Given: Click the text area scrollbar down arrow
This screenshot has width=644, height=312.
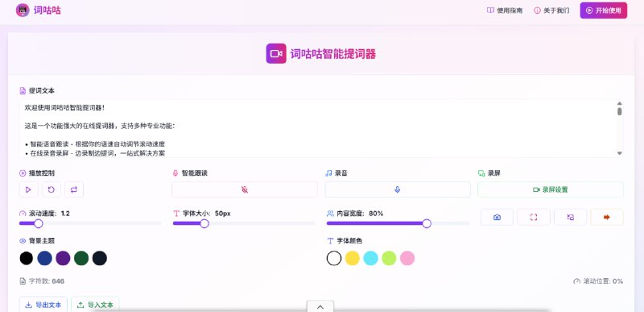Looking at the screenshot, I should pos(619,153).
